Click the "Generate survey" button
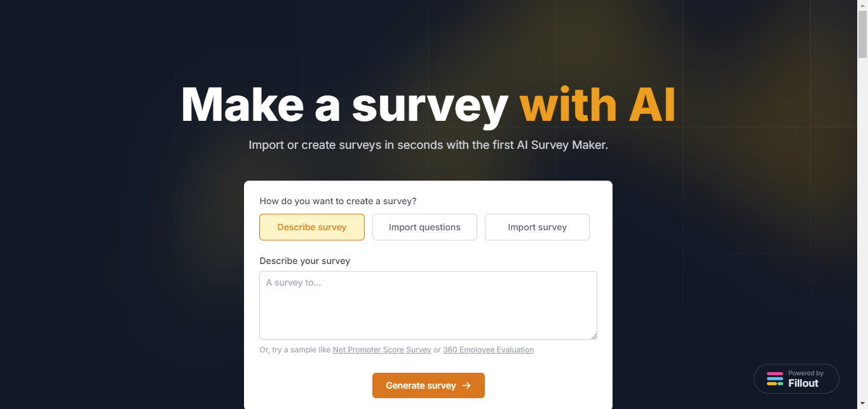 tap(428, 385)
